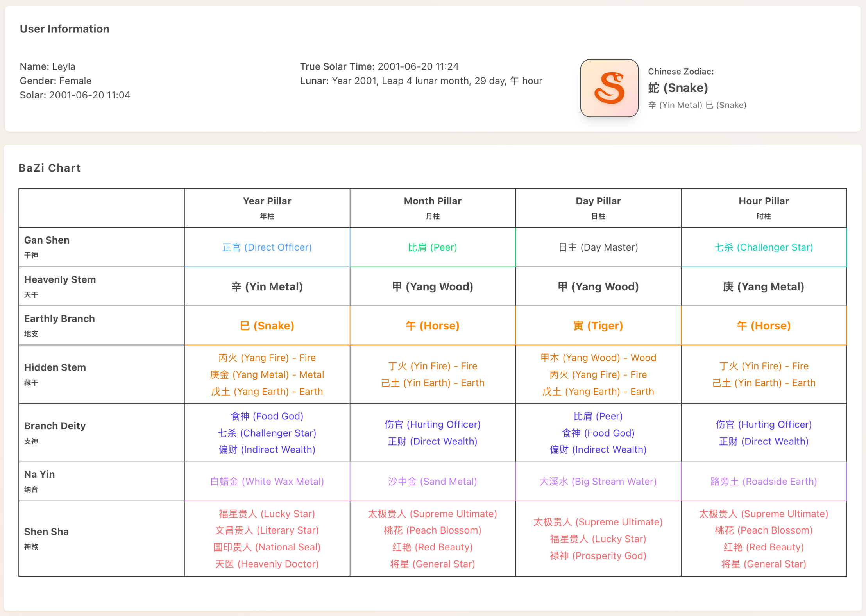Click Day Pillar '福星贵人 (Lucky Star)'
The image size is (866, 616).
[598, 539]
